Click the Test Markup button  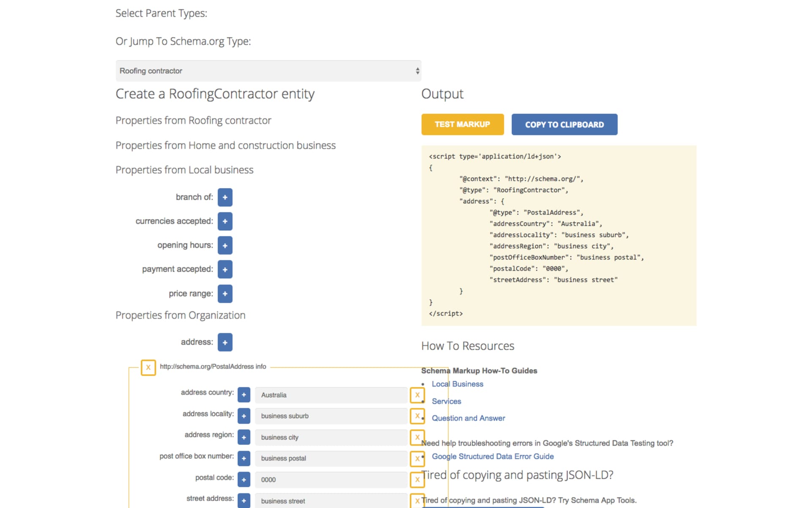click(x=462, y=124)
